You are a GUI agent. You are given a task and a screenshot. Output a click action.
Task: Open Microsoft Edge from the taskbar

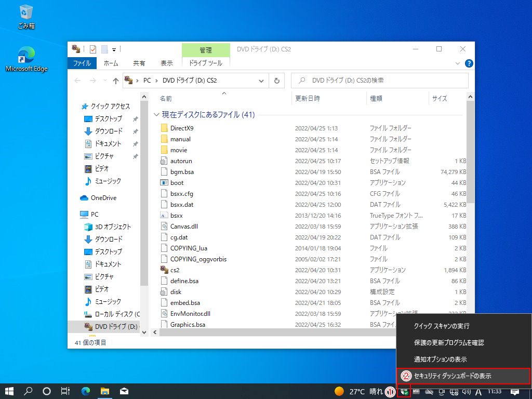(86, 391)
